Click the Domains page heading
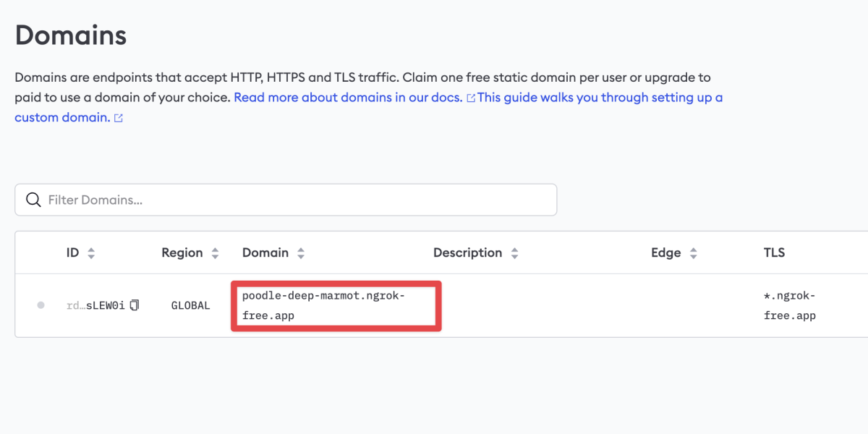The width and height of the screenshot is (868, 434). (x=71, y=35)
